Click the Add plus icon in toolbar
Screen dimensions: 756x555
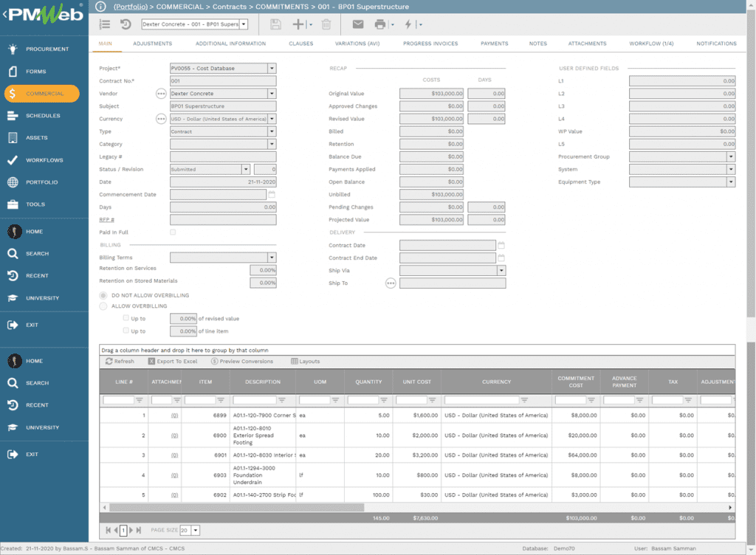(x=298, y=24)
